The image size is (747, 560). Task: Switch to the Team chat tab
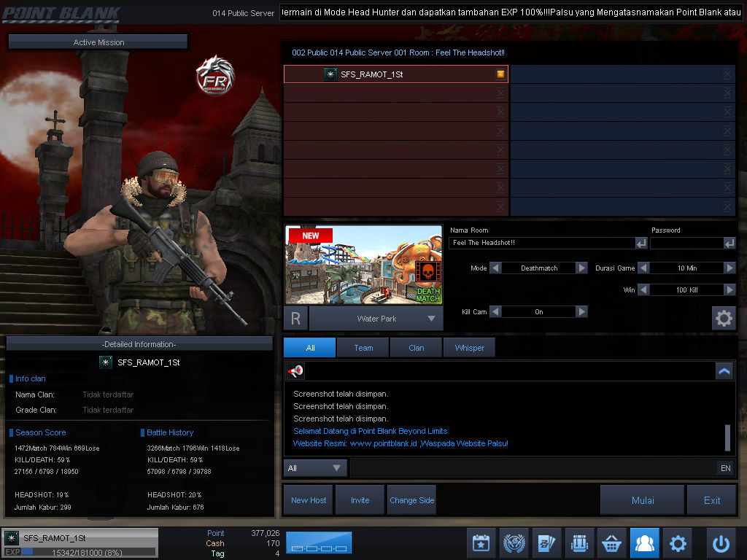363,348
